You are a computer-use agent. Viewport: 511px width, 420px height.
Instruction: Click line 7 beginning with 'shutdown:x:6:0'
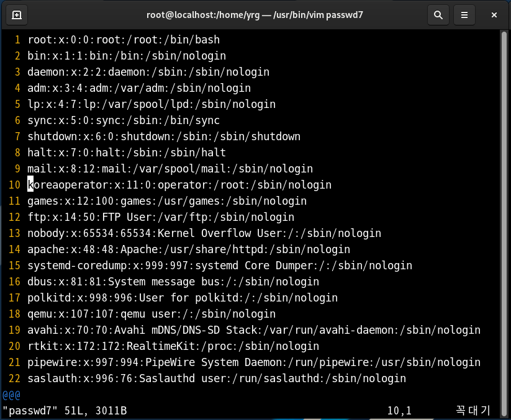pos(164,136)
